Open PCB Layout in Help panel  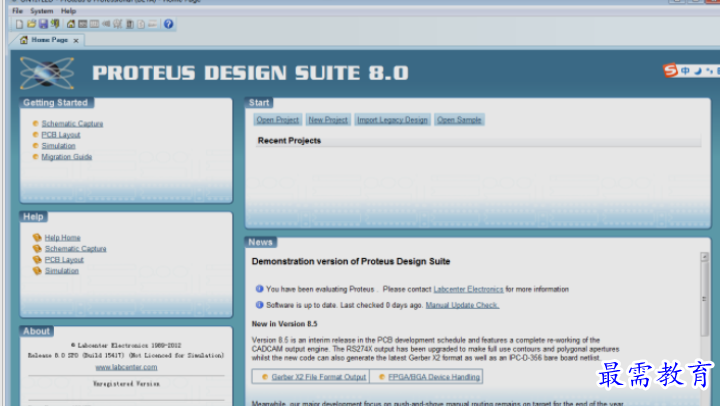tap(64, 259)
